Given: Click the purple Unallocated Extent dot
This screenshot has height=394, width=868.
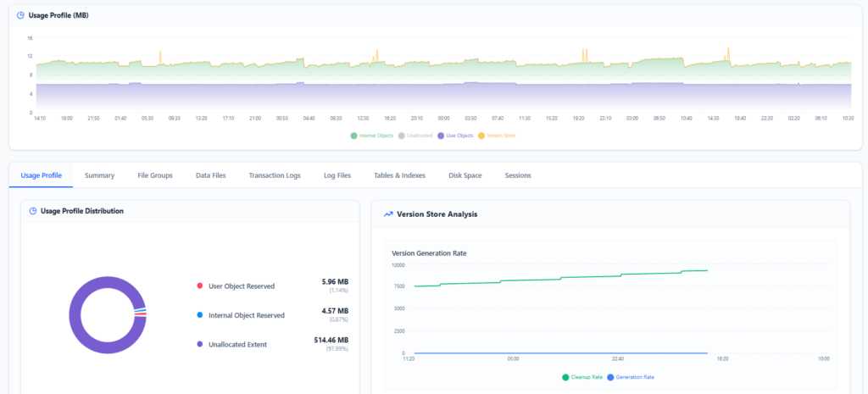Looking at the screenshot, I should pyautogui.click(x=199, y=344).
